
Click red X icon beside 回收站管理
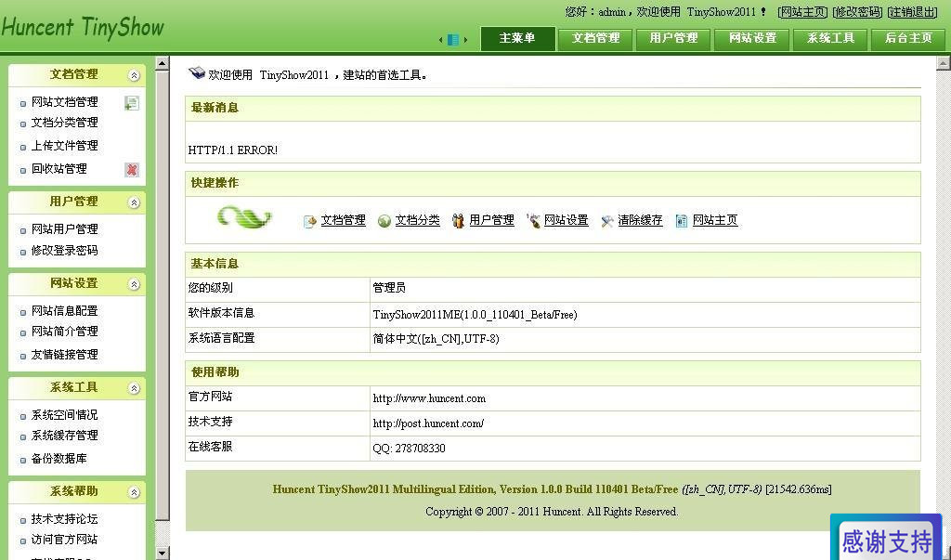tap(132, 170)
